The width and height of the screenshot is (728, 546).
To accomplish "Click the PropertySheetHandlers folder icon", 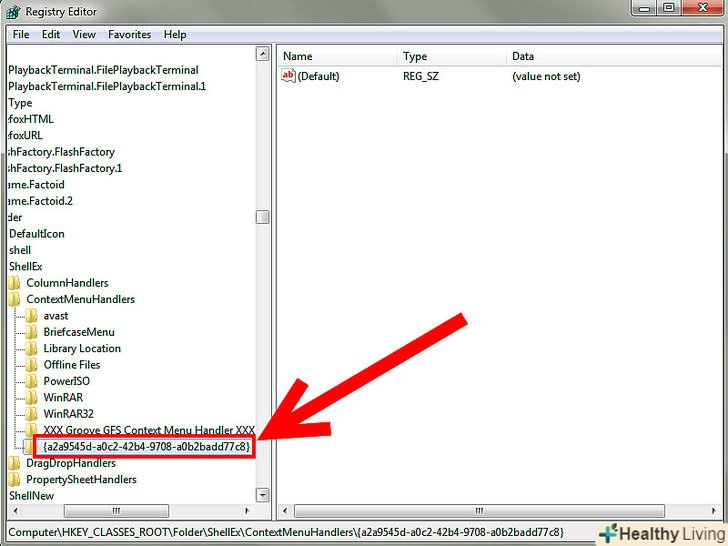I will click(x=14, y=479).
